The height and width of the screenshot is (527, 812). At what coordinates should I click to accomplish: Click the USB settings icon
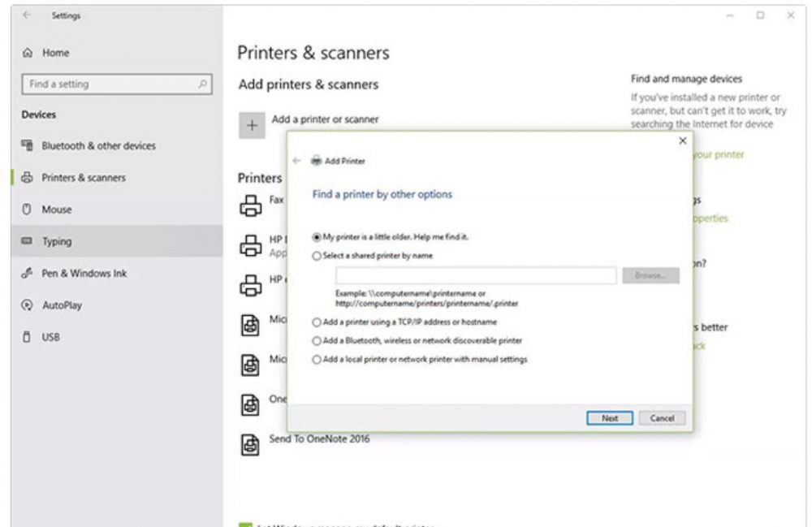25,336
